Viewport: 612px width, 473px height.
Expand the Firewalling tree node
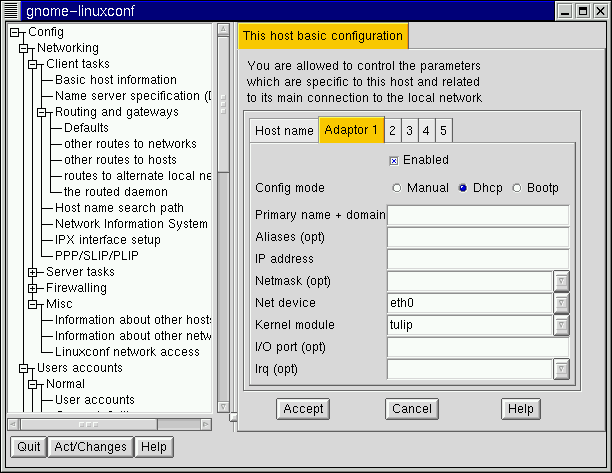(33, 288)
